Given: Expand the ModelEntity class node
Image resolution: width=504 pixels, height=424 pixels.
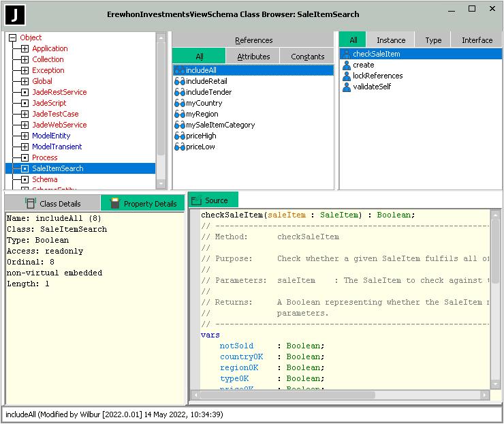Looking at the screenshot, I should click(x=25, y=136).
